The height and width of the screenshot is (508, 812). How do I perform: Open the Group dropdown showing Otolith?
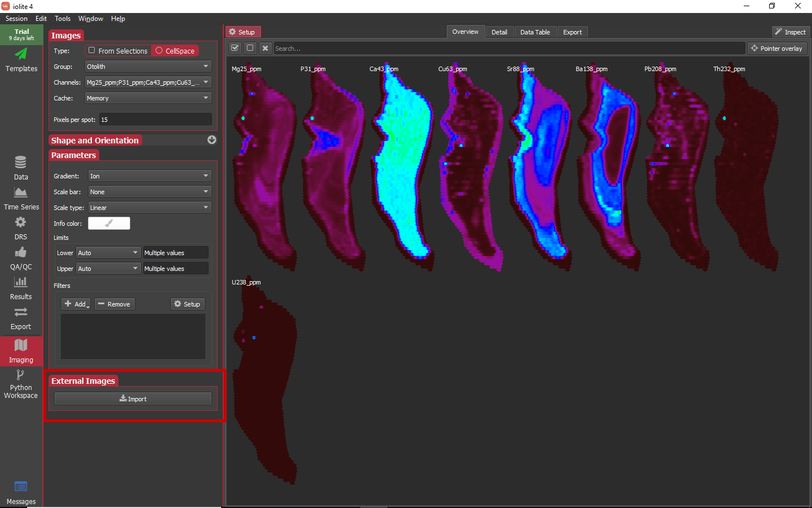[x=148, y=67]
